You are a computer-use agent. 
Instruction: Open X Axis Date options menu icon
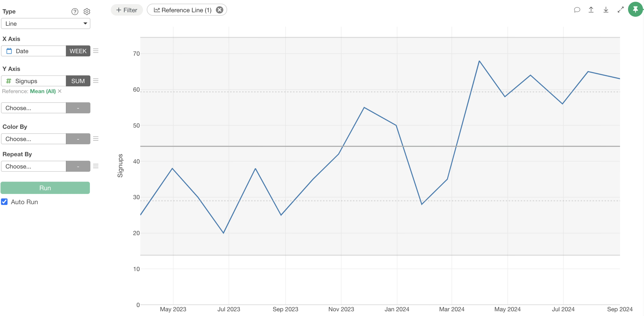[x=96, y=51]
